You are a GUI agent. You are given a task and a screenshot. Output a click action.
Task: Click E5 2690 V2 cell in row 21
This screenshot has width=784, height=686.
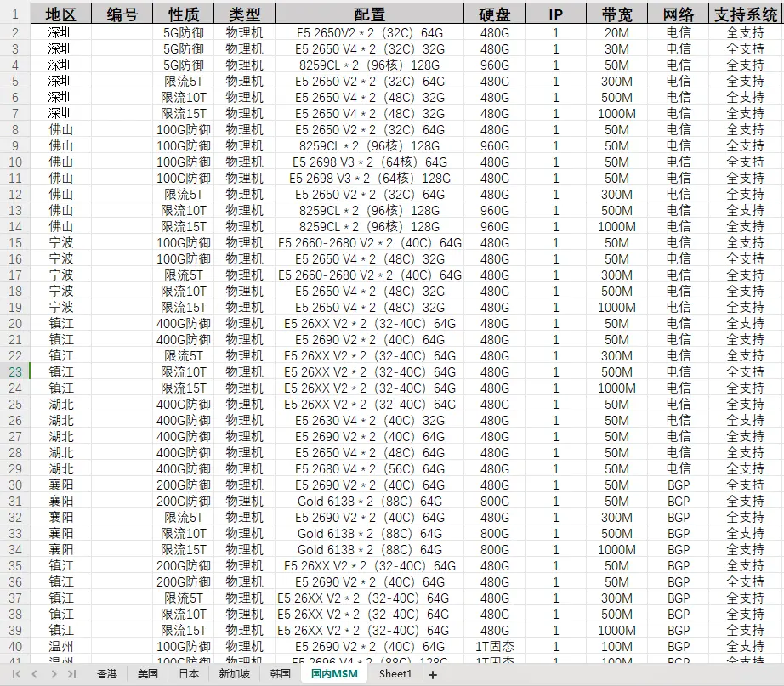click(370, 339)
